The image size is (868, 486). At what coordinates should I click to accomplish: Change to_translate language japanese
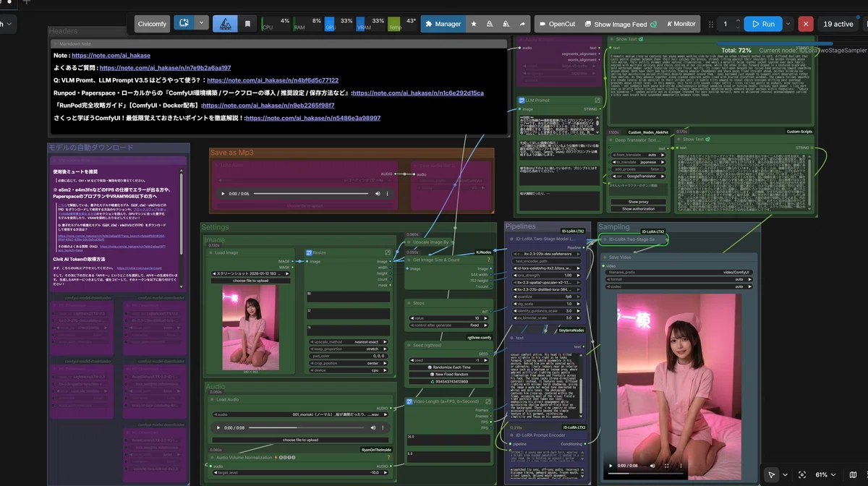(639, 162)
